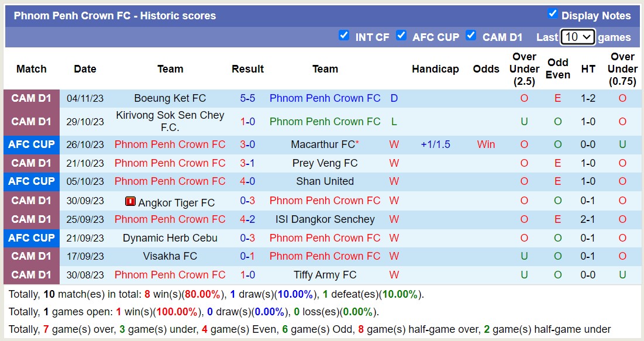The width and height of the screenshot is (644, 341).
Task: Click the Odds column header
Action: point(486,69)
